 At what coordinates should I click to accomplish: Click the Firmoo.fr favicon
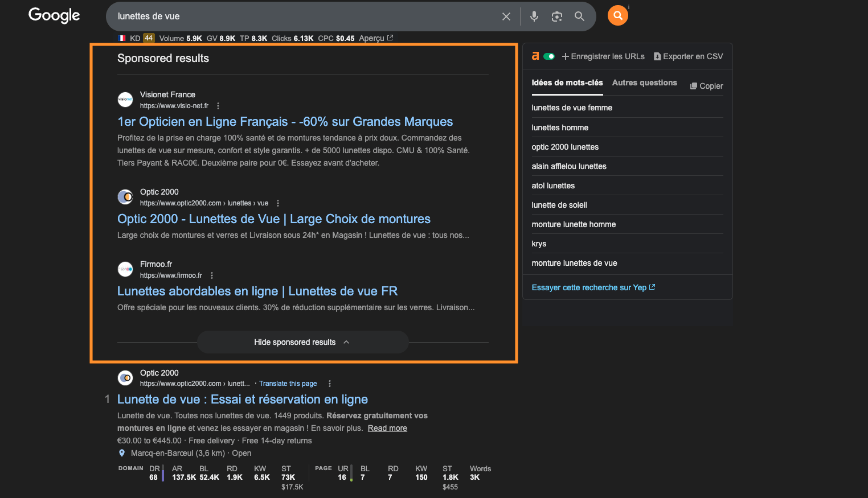pos(125,269)
